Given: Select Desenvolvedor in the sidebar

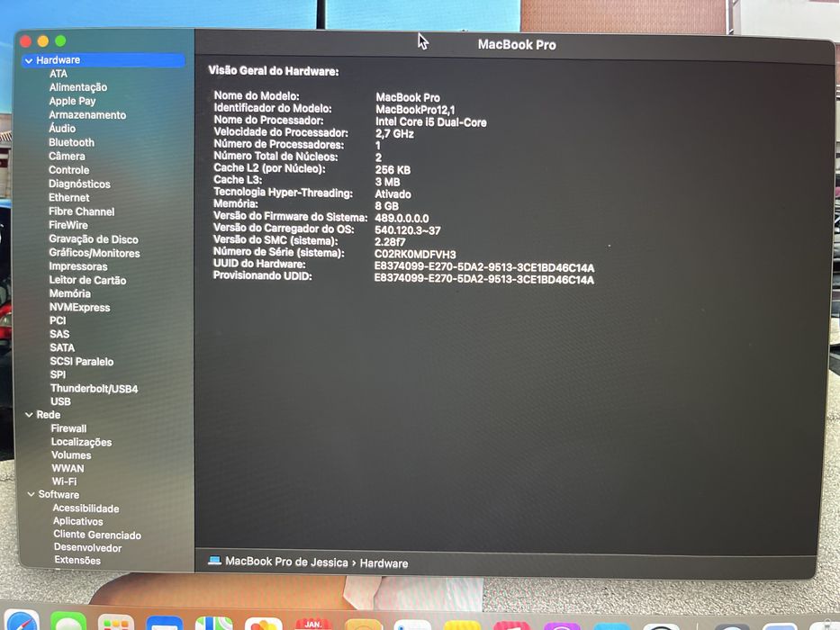Looking at the screenshot, I should click(x=87, y=547).
